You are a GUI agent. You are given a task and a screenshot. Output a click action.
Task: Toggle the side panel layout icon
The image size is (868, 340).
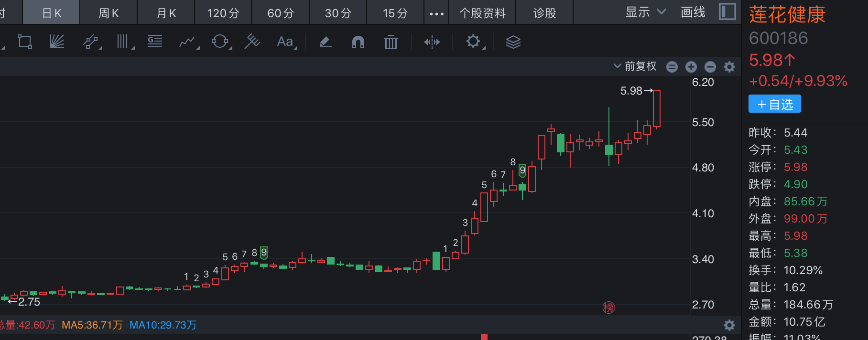coord(727,12)
